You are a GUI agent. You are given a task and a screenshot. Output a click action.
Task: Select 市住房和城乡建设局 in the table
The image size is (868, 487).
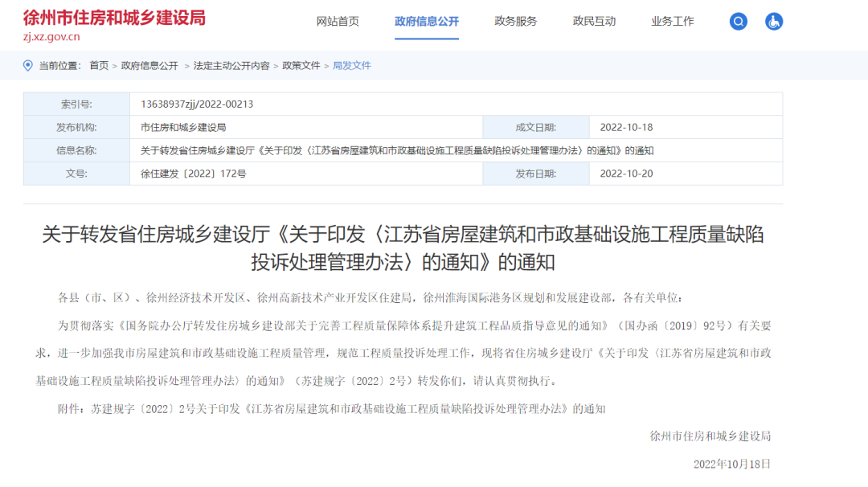(183, 127)
